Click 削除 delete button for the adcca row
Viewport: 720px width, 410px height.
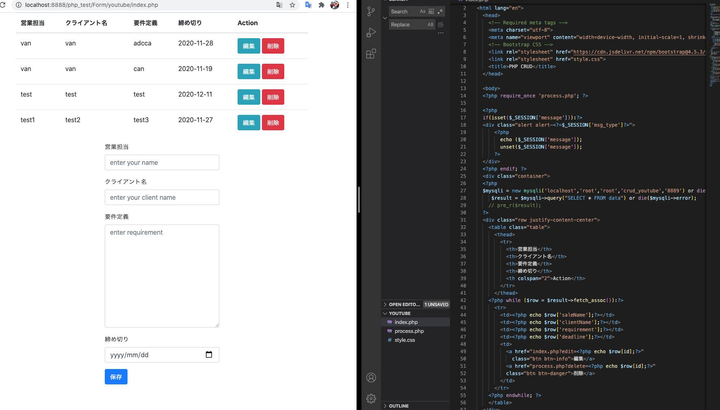point(272,46)
